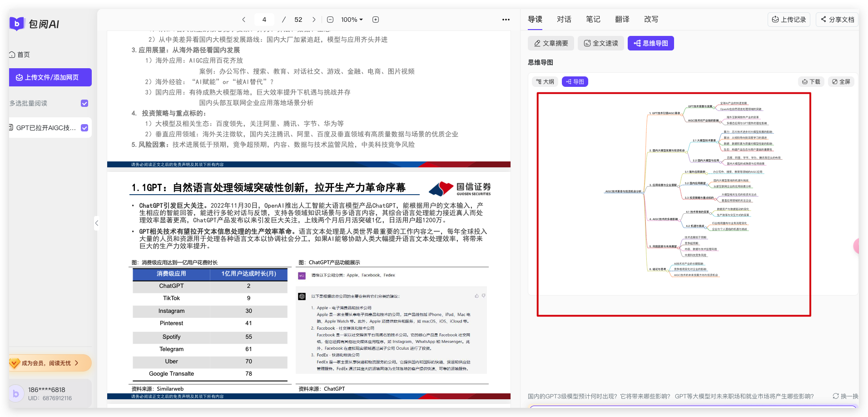Switch mind map to 大纲 view
The width and height of the screenshot is (868, 417).
[x=545, y=82]
